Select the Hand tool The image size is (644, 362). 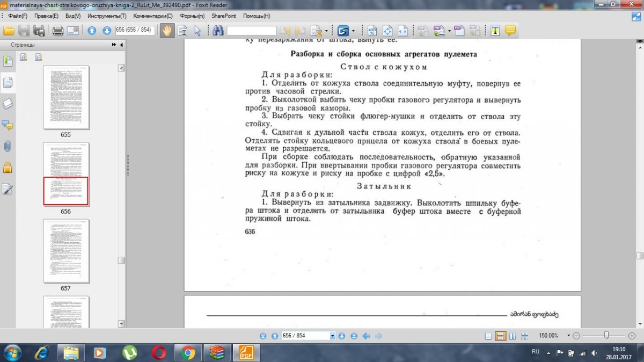167,31
